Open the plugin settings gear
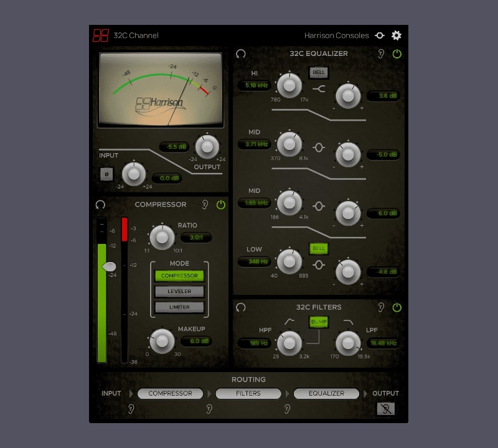This screenshot has height=448, width=498. pyautogui.click(x=396, y=35)
